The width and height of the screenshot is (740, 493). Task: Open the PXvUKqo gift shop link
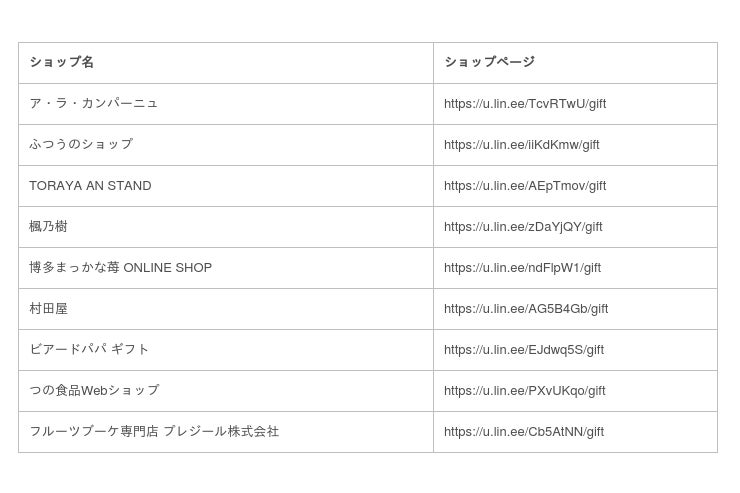pyautogui.click(x=525, y=391)
